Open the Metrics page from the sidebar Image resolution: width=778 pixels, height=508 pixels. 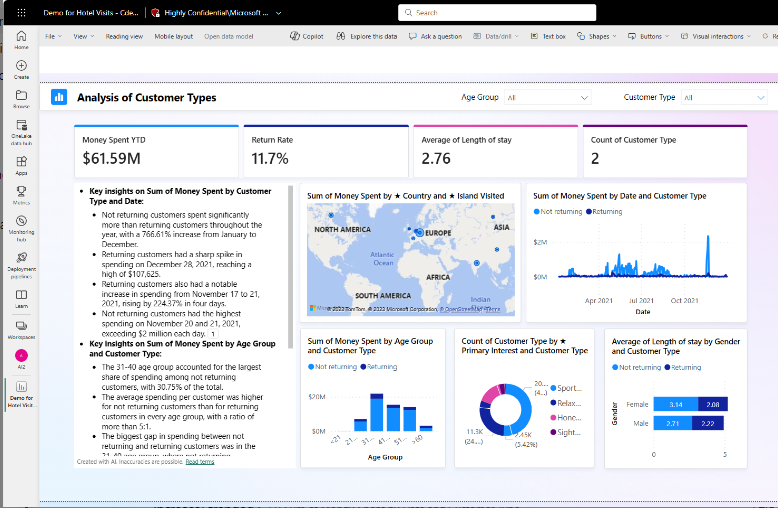pyautogui.click(x=21, y=193)
